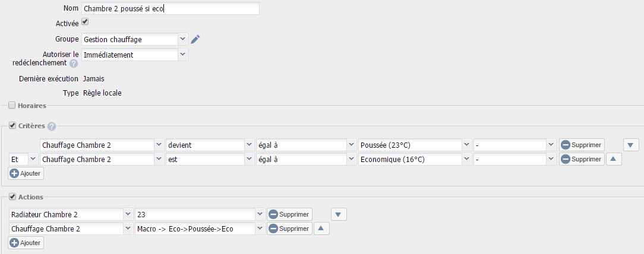
Task: Click the Nom text field
Action: [x=171, y=8]
